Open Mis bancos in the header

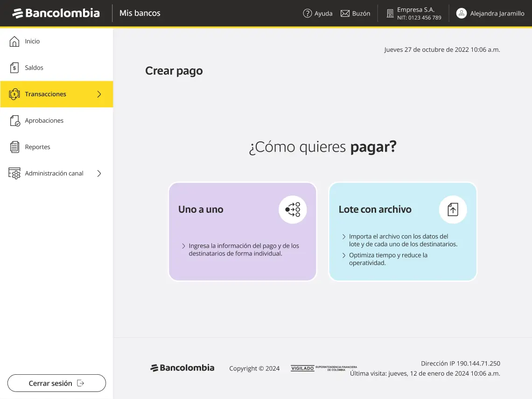140,13
